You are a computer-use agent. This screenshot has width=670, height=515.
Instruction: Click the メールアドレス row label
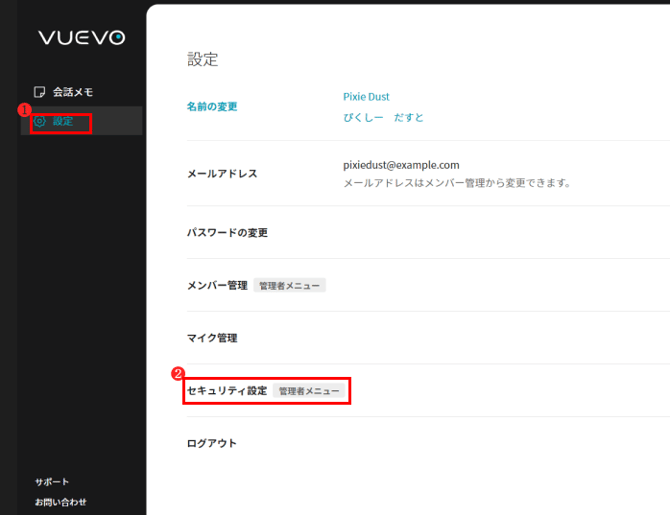pos(222,174)
